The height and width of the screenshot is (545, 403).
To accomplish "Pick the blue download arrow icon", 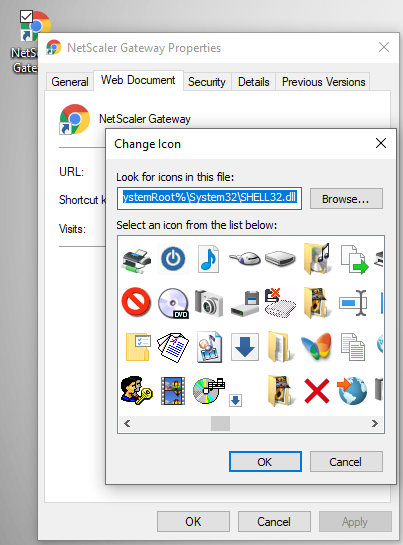I will click(x=245, y=347).
